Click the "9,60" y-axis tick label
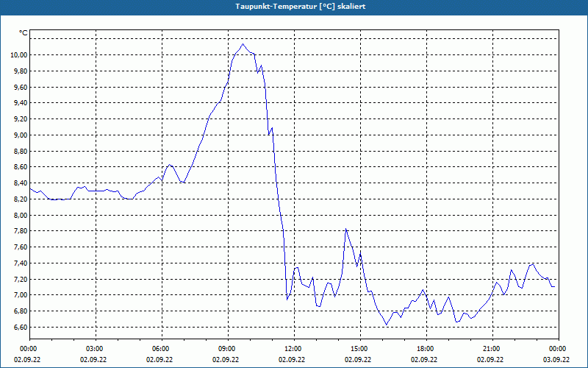The image size is (588, 368). click(21, 87)
